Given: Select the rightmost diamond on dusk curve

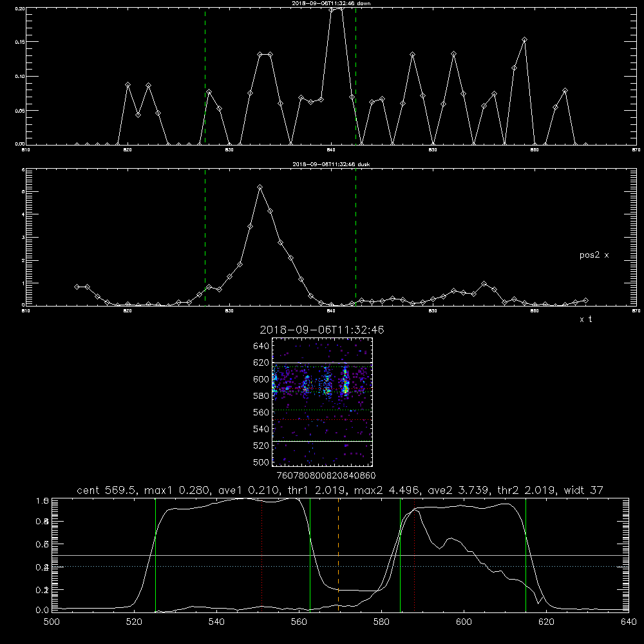Looking at the screenshot, I should tap(585, 301).
